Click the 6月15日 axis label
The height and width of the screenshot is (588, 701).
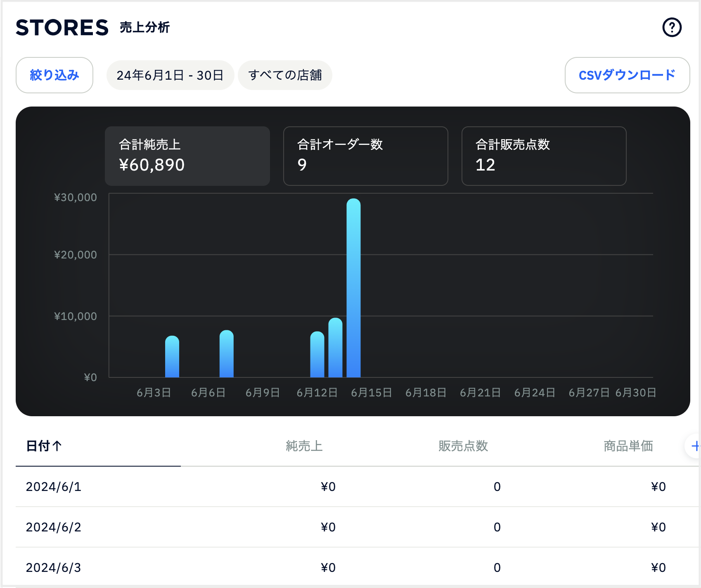371,393
